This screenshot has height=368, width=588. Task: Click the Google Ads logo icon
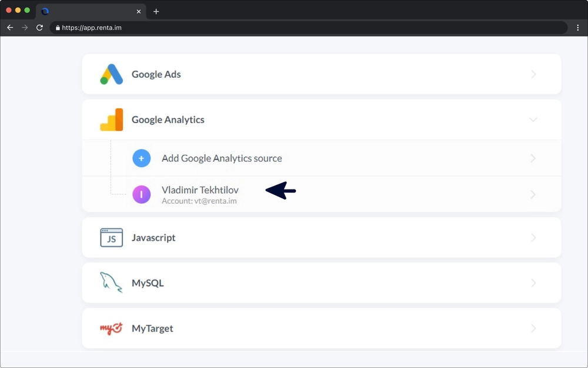[111, 74]
